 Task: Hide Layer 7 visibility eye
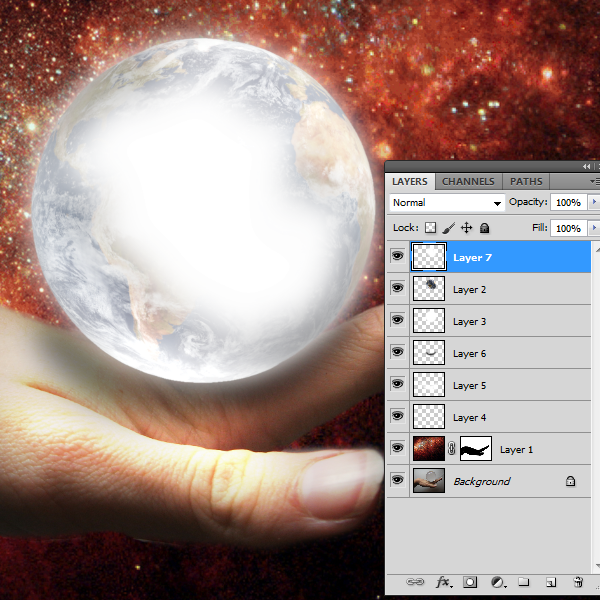[398, 256]
